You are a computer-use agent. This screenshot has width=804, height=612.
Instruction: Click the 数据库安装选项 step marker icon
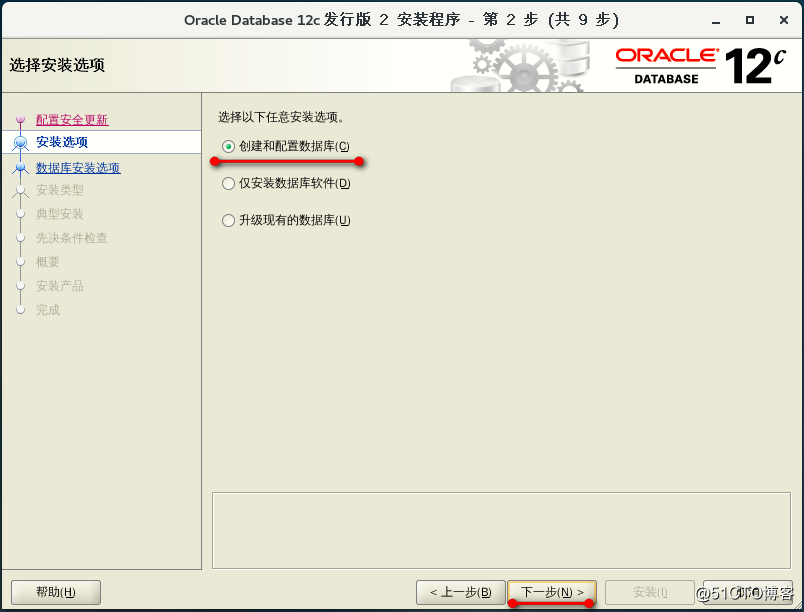[x=20, y=166]
